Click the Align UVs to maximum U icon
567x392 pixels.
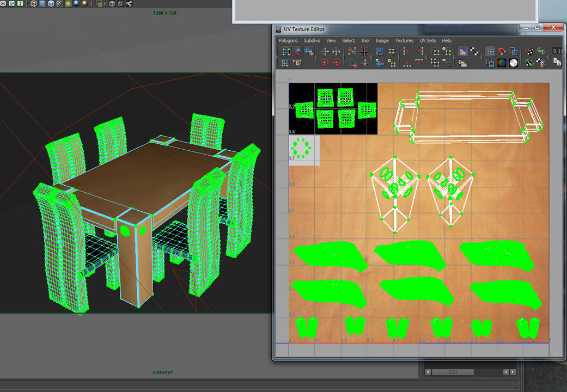pos(419,51)
